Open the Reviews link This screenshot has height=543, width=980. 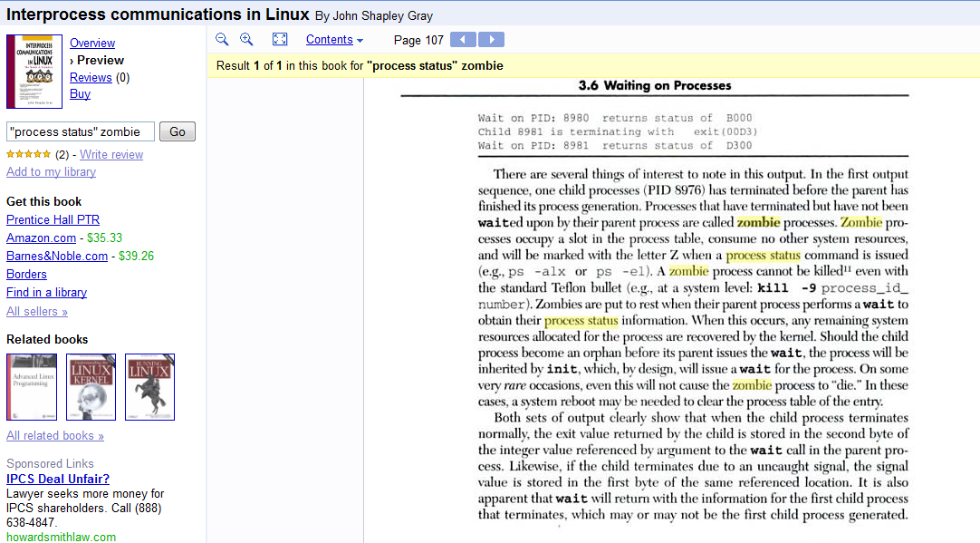click(91, 78)
